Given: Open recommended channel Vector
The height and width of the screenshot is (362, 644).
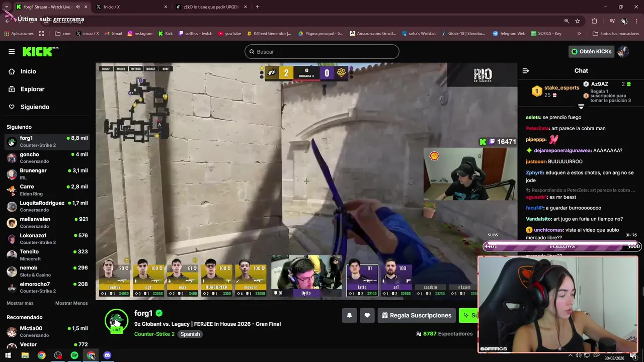Looking at the screenshot, I should tap(48, 345).
